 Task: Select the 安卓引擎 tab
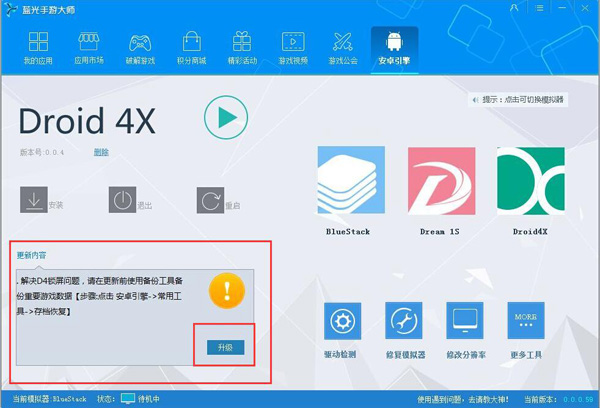[394, 50]
